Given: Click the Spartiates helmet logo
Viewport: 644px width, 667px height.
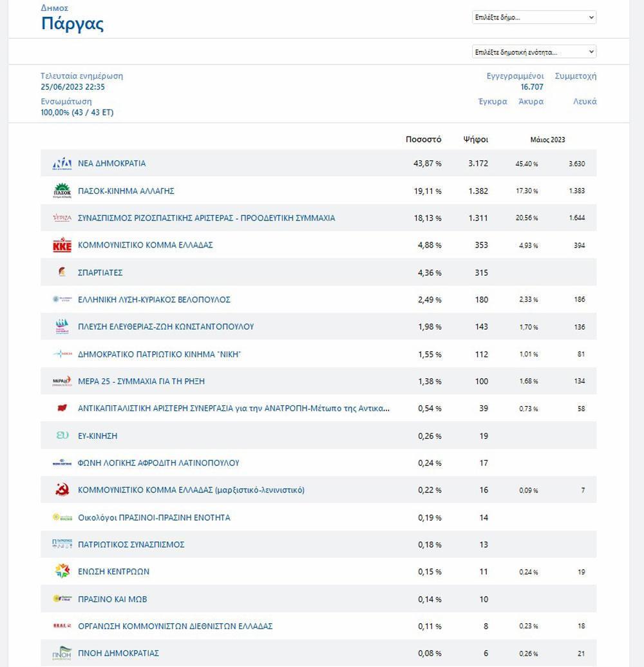Looking at the screenshot, I should point(62,272).
